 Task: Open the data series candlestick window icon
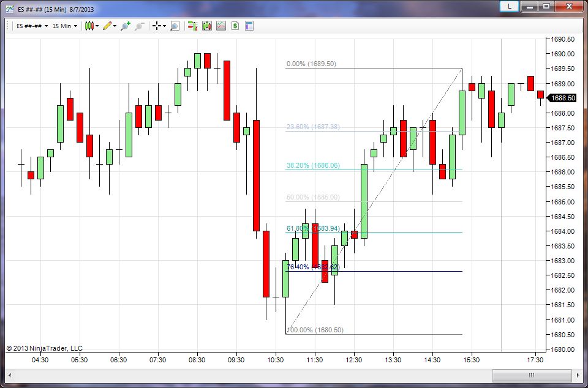point(207,26)
